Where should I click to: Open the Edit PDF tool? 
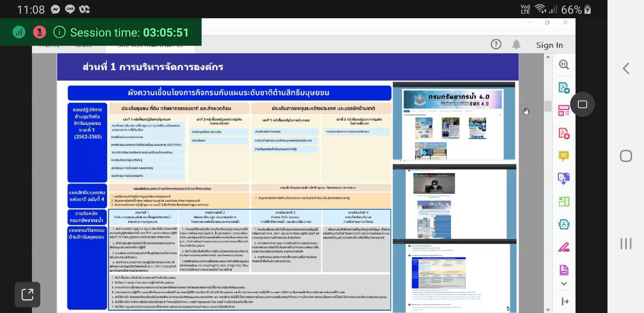click(564, 111)
